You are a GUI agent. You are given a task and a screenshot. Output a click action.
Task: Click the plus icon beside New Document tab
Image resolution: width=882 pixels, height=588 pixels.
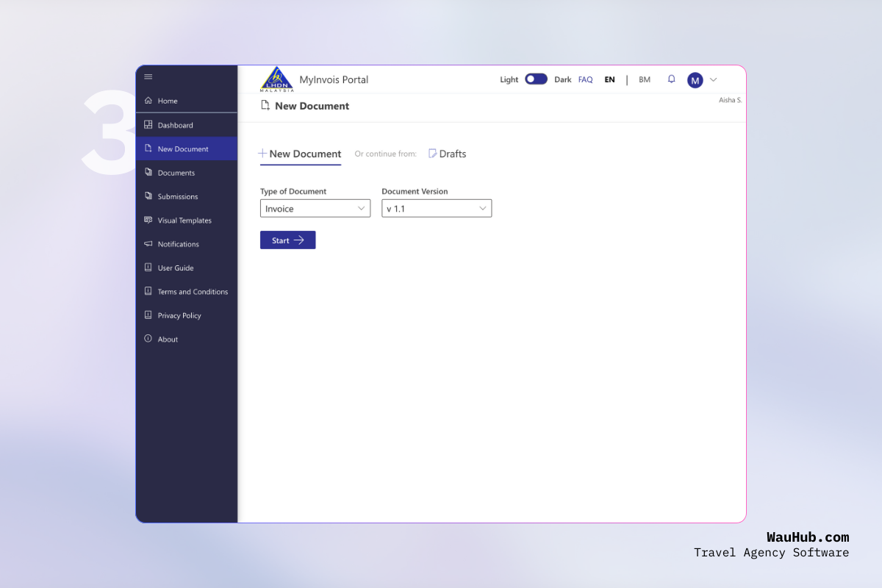point(262,154)
